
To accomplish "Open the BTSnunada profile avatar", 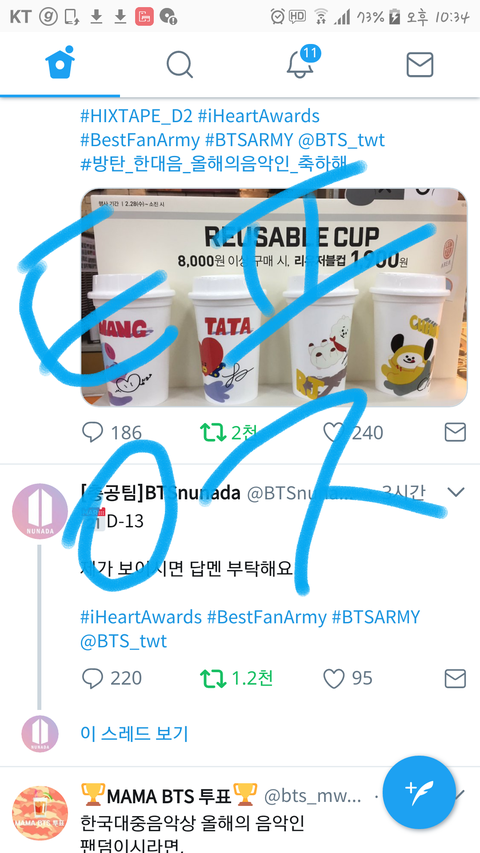I will tap(40, 511).
